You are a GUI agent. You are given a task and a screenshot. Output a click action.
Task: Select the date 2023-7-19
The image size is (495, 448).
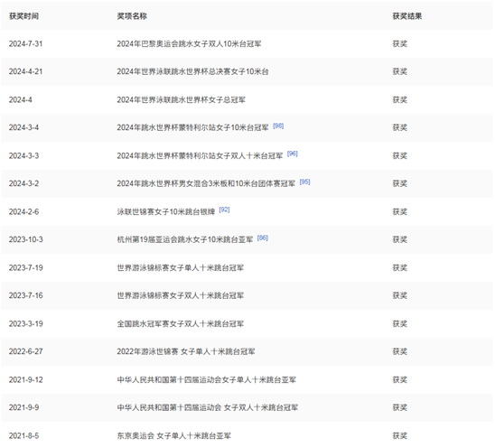pyautogui.click(x=26, y=267)
